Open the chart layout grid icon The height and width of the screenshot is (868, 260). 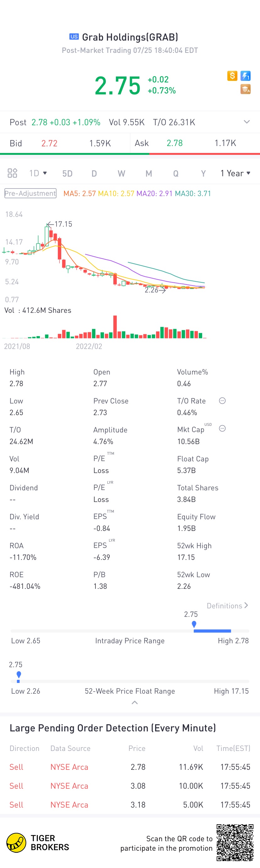tap(13, 173)
